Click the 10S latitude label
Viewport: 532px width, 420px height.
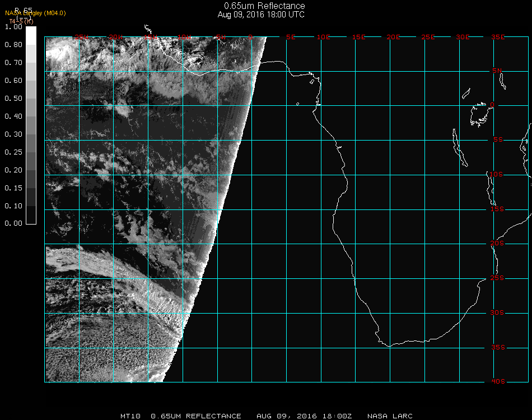[x=496, y=174]
